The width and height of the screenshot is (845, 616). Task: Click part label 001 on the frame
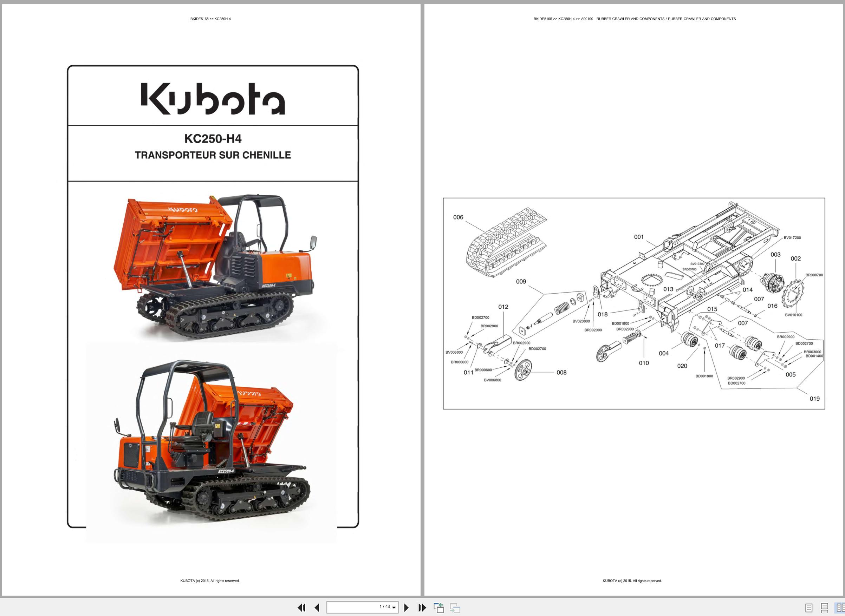point(639,237)
